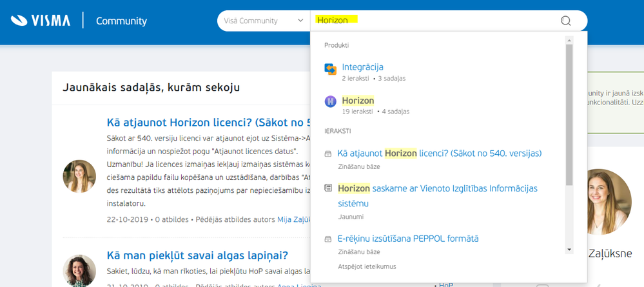The height and width of the screenshot is (287, 644).
Task: Click the Jaunumi category label
Action: pyautogui.click(x=350, y=217)
